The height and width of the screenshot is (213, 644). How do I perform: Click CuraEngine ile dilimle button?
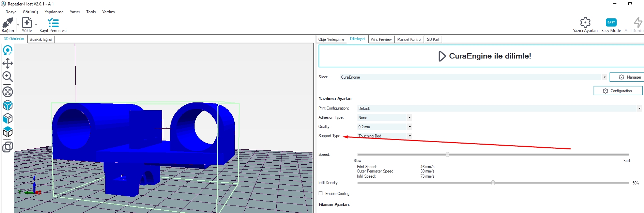pos(481,56)
